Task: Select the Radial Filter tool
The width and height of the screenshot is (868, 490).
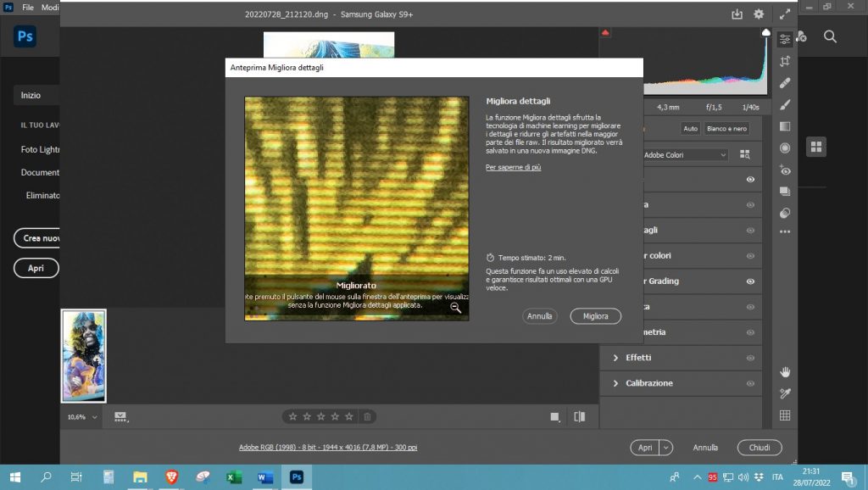Action: tap(785, 148)
